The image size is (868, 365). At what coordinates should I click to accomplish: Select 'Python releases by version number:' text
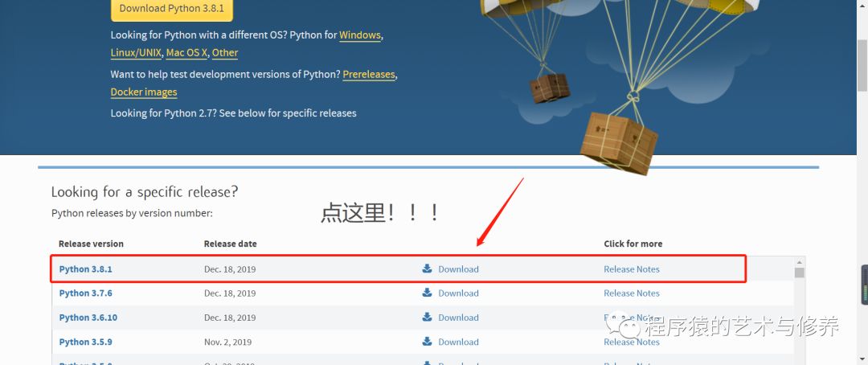(132, 213)
